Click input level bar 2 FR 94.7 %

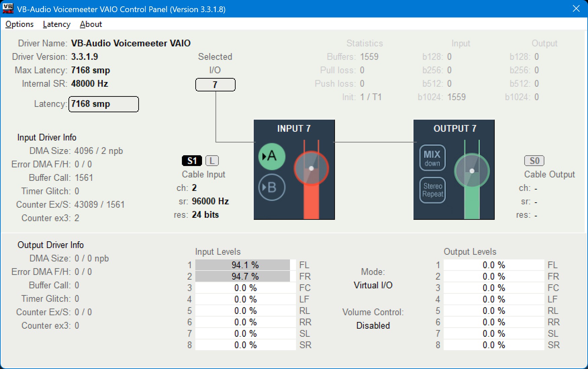click(245, 276)
